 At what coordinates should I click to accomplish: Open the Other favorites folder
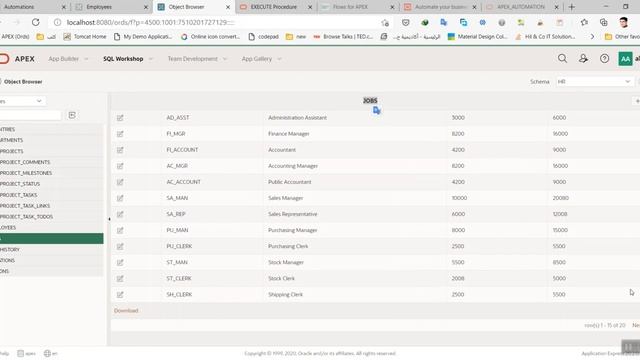tap(622, 37)
